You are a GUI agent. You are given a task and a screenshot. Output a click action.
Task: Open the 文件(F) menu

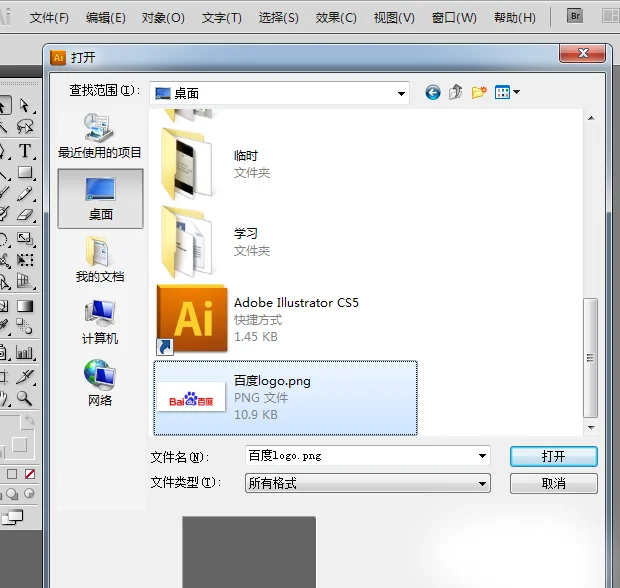click(x=49, y=18)
